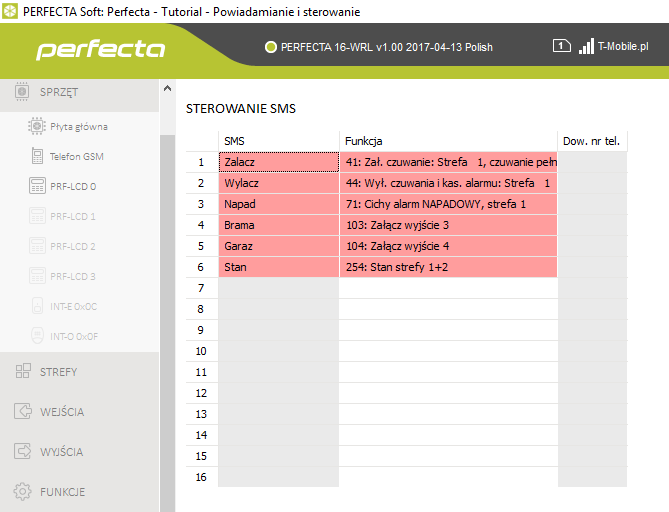669x512 pixels.
Task: Open the STREFY menu section
Action: [x=79, y=372]
